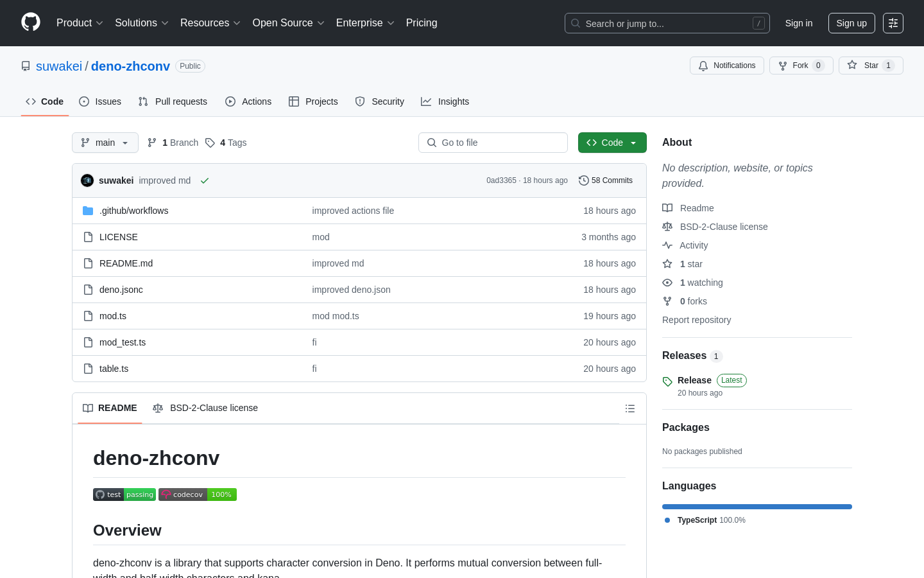The image size is (924, 578).
Task: Switch to the Insights tab
Action: (x=445, y=101)
